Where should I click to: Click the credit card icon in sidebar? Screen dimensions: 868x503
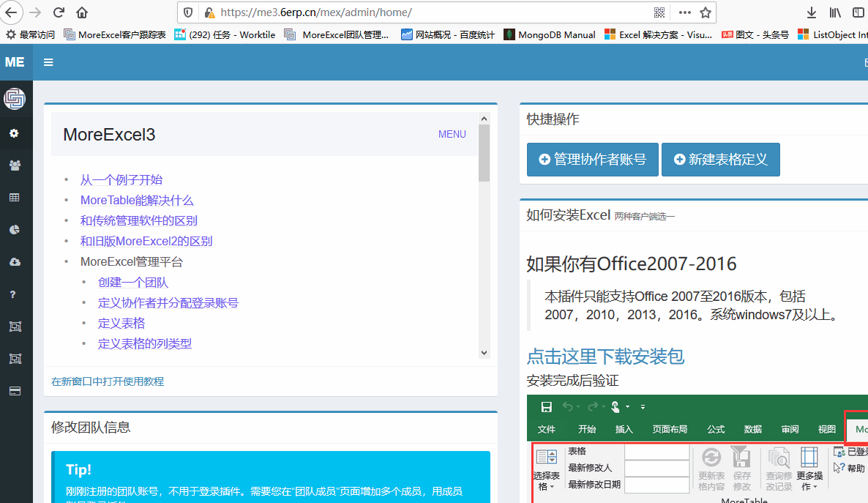click(14, 391)
